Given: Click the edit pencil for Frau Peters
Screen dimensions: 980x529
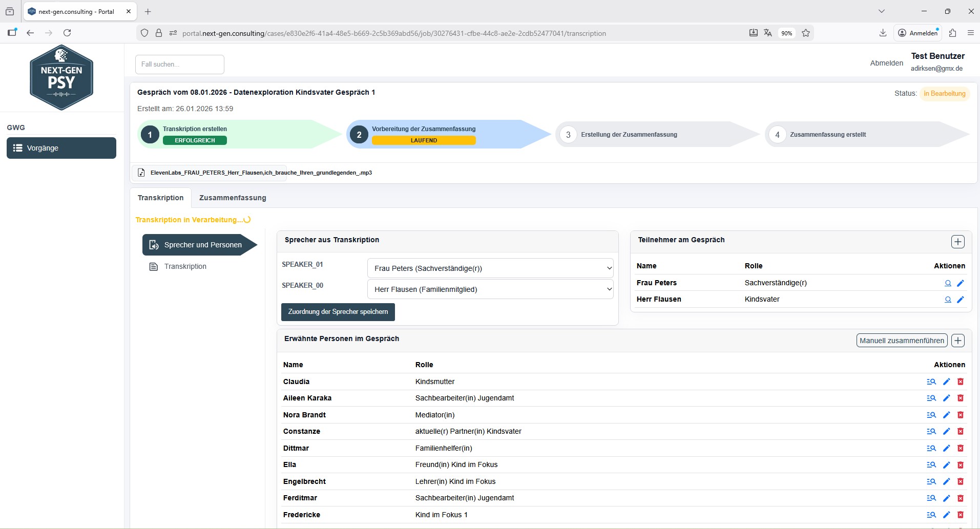Looking at the screenshot, I should [961, 283].
